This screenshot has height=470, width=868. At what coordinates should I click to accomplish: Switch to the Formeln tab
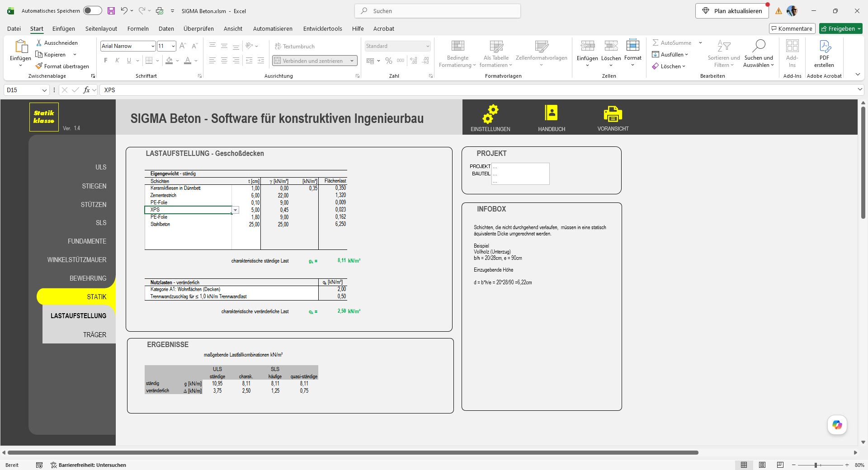pyautogui.click(x=138, y=28)
